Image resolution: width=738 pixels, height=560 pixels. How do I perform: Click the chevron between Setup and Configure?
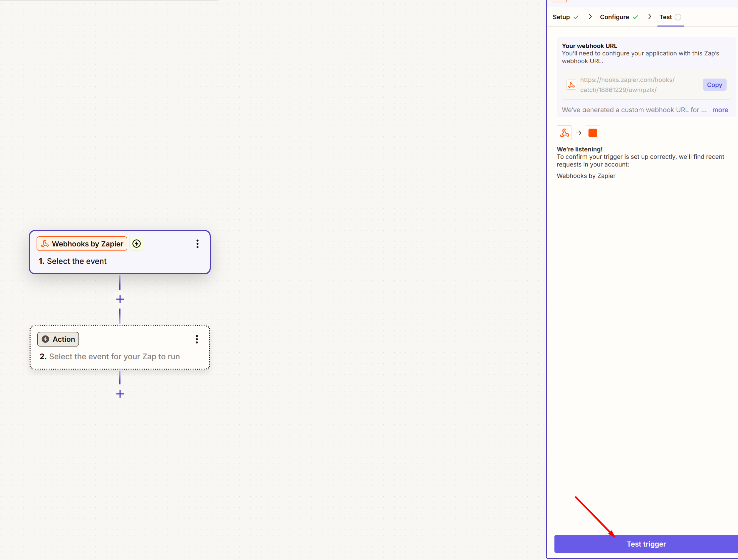click(x=590, y=17)
